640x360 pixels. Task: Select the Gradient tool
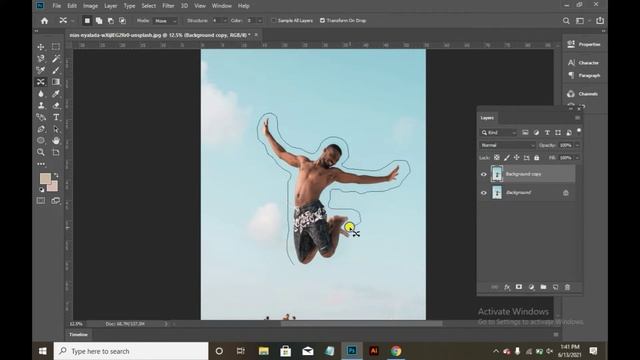[56, 82]
